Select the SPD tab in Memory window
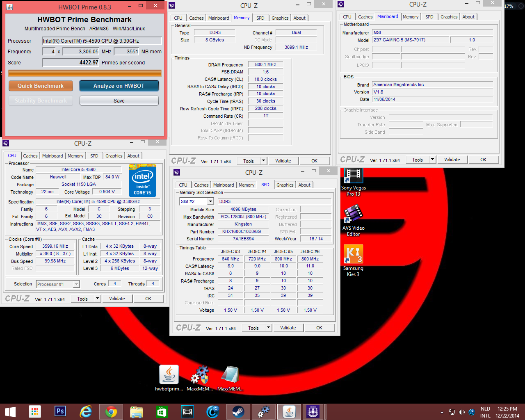 (x=260, y=18)
